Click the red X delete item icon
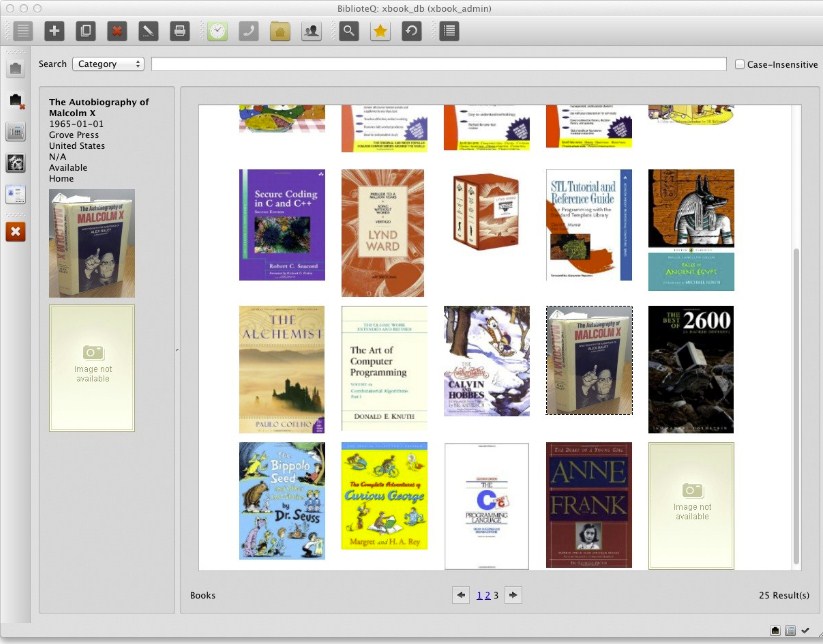 [x=117, y=31]
